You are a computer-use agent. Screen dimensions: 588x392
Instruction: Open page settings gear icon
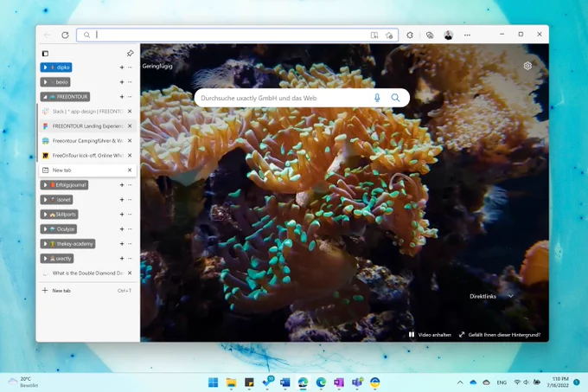[x=527, y=66]
